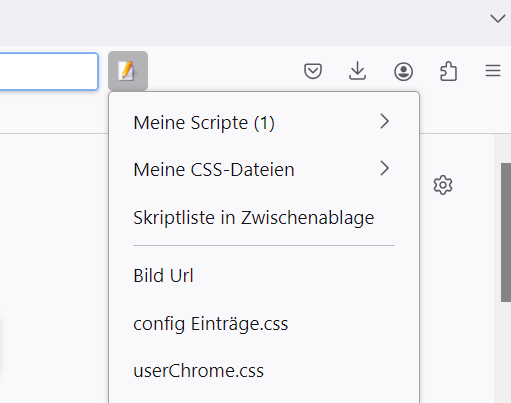Focus the address bar input field
Image resolution: width=511 pixels, height=403 pixels.
click(x=49, y=71)
